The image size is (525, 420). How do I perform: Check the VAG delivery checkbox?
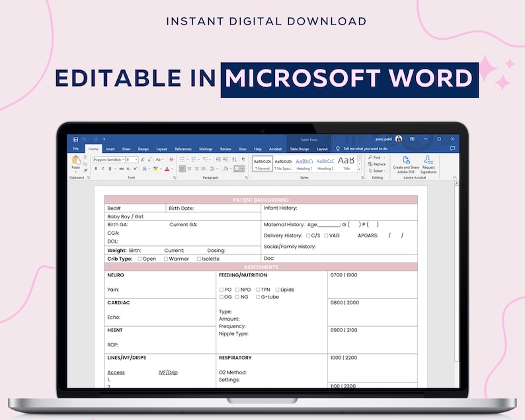(x=326, y=235)
